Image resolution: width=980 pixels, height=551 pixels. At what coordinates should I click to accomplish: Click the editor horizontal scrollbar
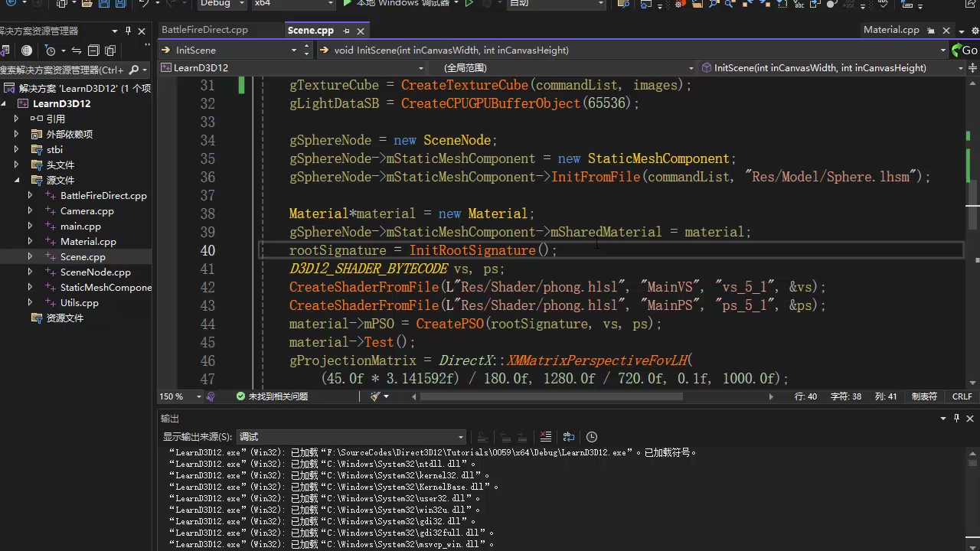point(551,396)
